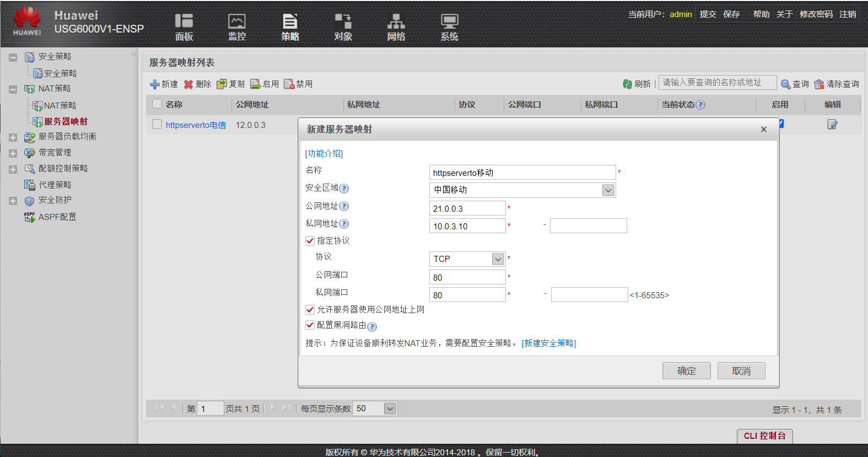This screenshot has width=868, height=457.
Task: Open the [新建安全策略] link
Action: click(549, 343)
